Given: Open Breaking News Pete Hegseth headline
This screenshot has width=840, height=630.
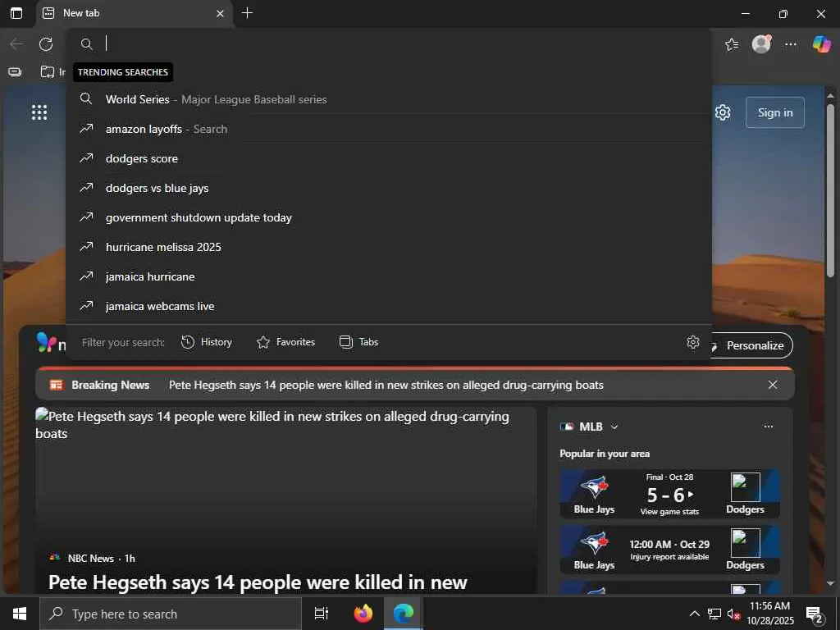Looking at the screenshot, I should (x=386, y=385).
